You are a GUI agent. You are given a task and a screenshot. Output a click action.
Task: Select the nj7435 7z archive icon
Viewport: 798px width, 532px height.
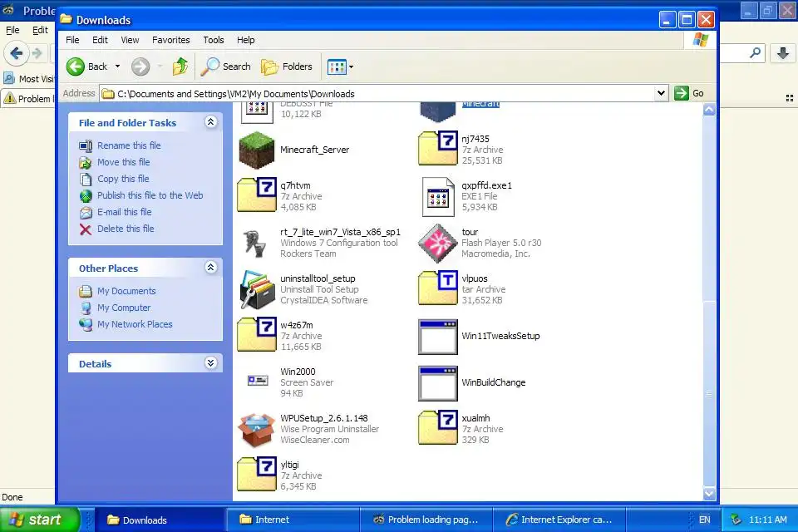pyautogui.click(x=438, y=149)
